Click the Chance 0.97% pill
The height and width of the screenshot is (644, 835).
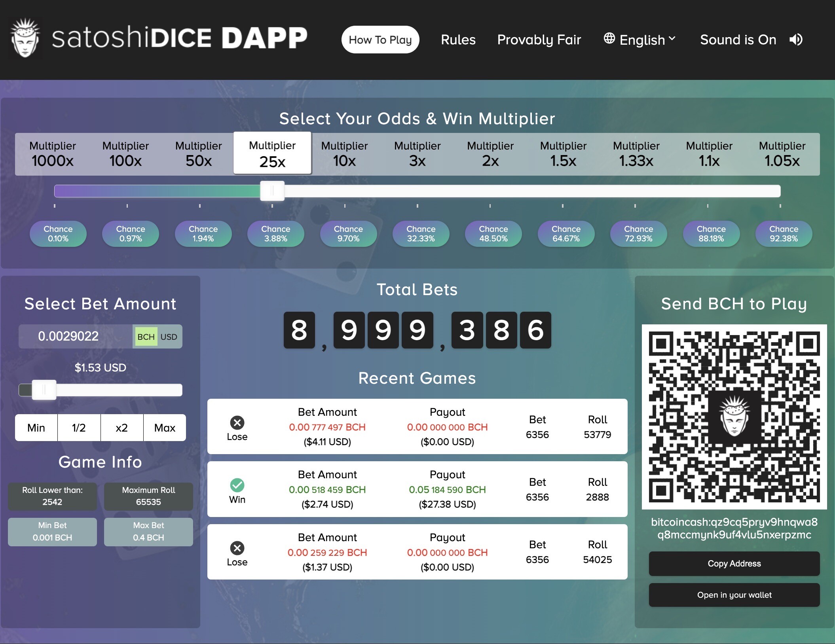coord(131,234)
